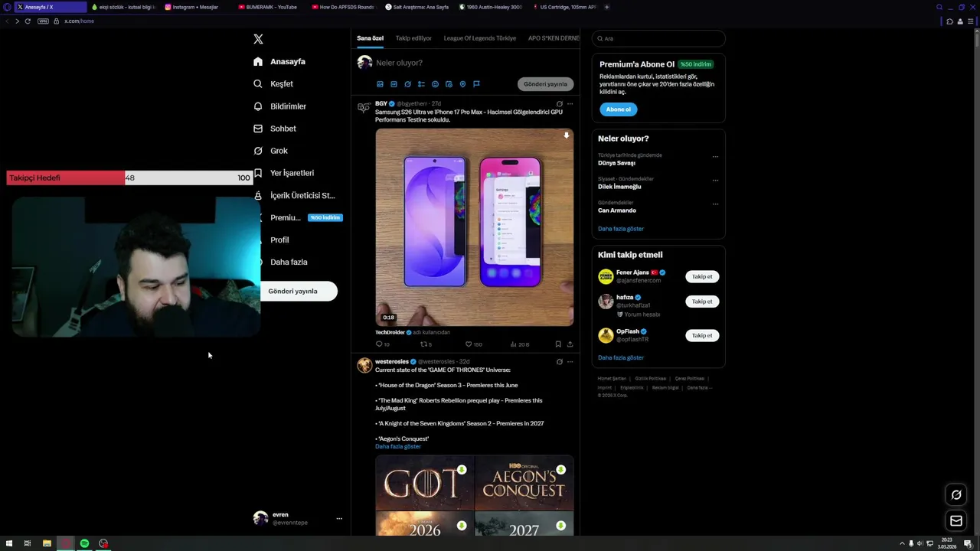
Task: Reload the page in browser
Action: (x=28, y=21)
